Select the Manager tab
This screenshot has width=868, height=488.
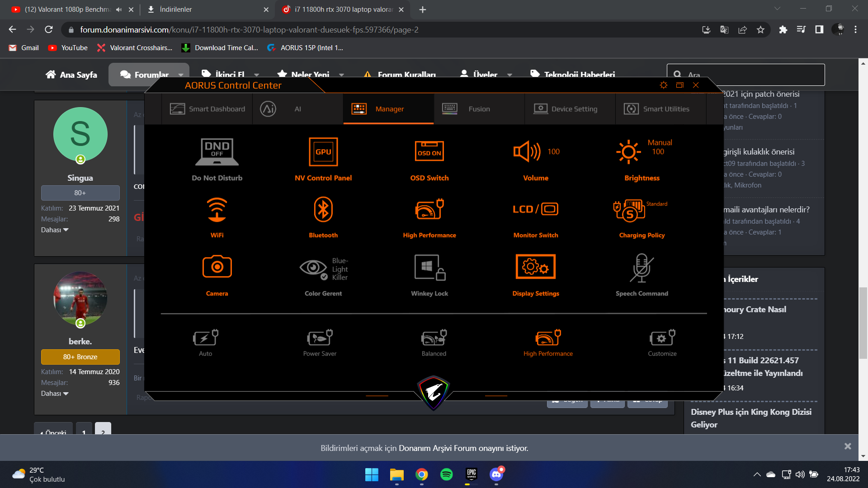pyautogui.click(x=388, y=109)
